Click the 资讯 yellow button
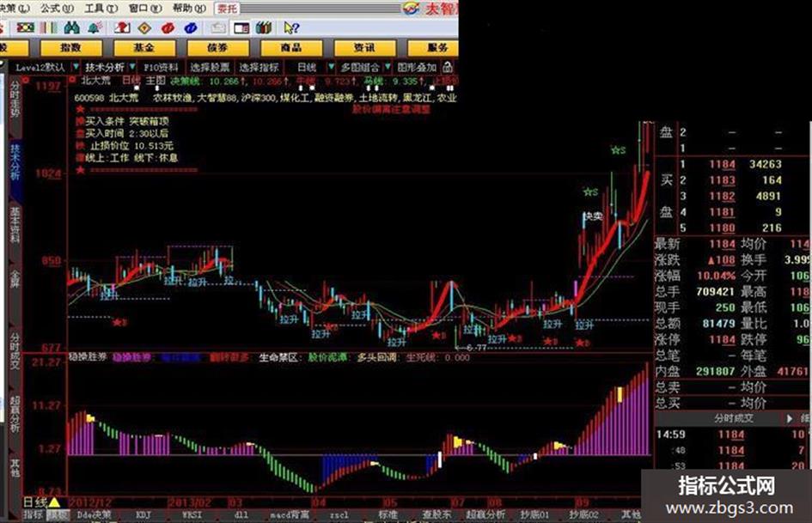The width and height of the screenshot is (812, 523). [x=364, y=47]
